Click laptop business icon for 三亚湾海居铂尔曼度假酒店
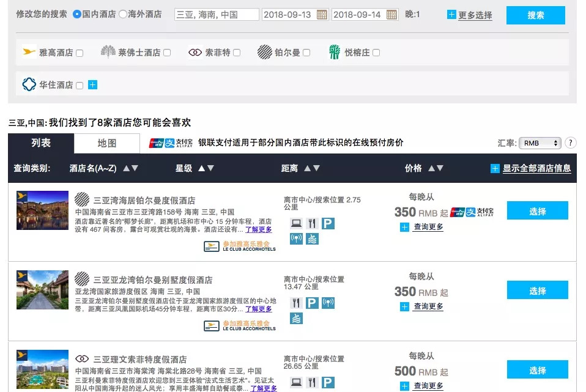 (296, 223)
